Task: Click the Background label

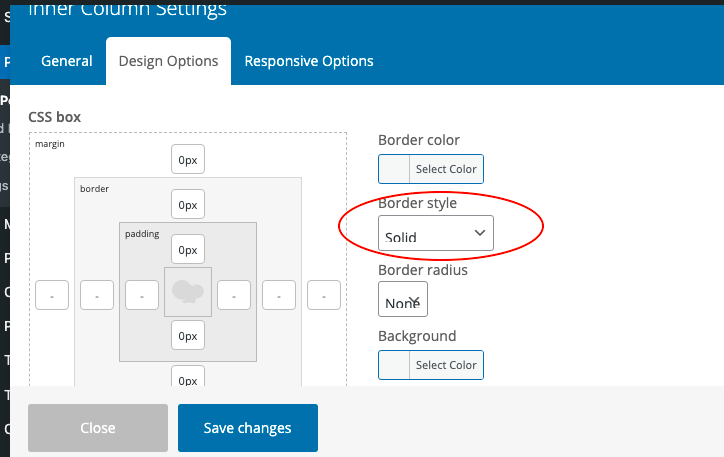Action: (x=417, y=336)
